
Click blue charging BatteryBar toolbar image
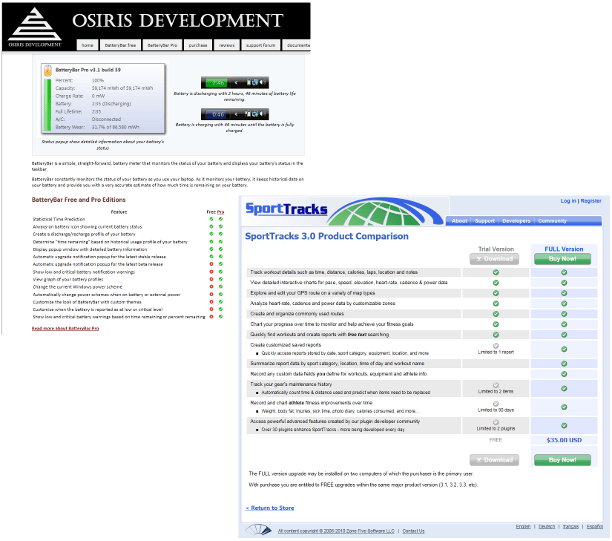(235, 114)
